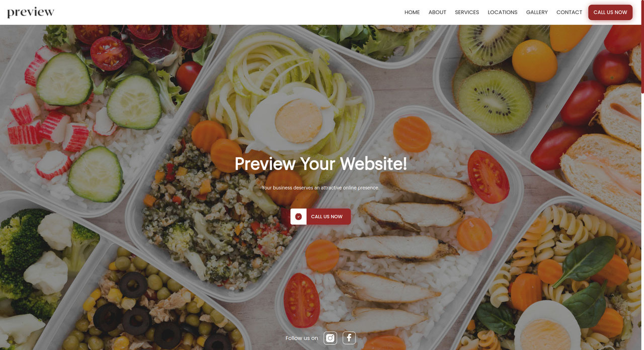The height and width of the screenshot is (350, 644).
Task: Click the preview logo in header
Action: (x=31, y=12)
